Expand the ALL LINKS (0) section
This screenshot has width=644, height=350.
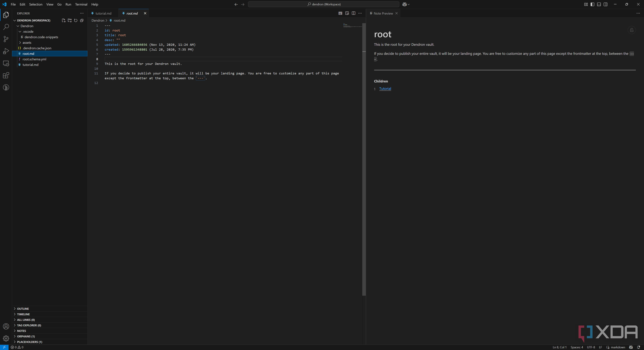pyautogui.click(x=50, y=320)
